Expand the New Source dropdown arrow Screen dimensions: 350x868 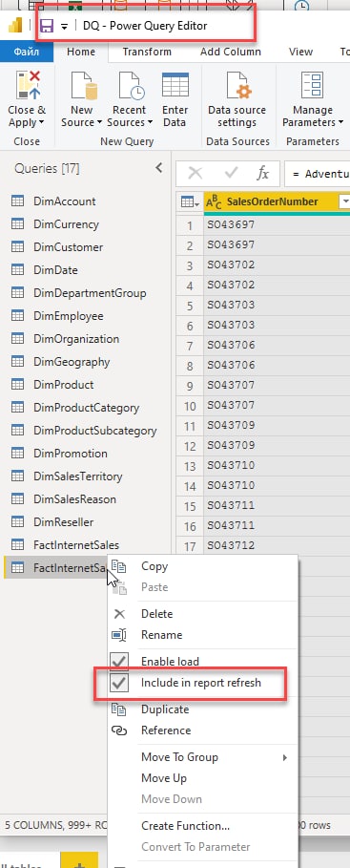[99, 123]
